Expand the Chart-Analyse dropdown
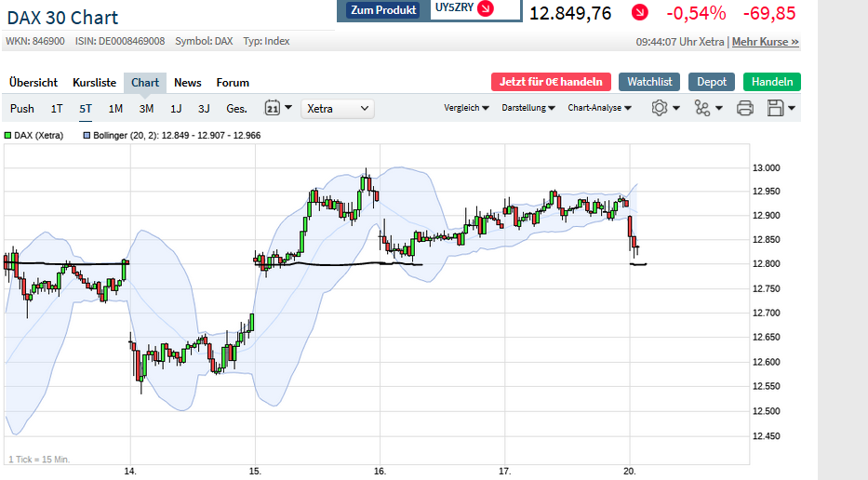The image size is (868, 480). tap(599, 108)
